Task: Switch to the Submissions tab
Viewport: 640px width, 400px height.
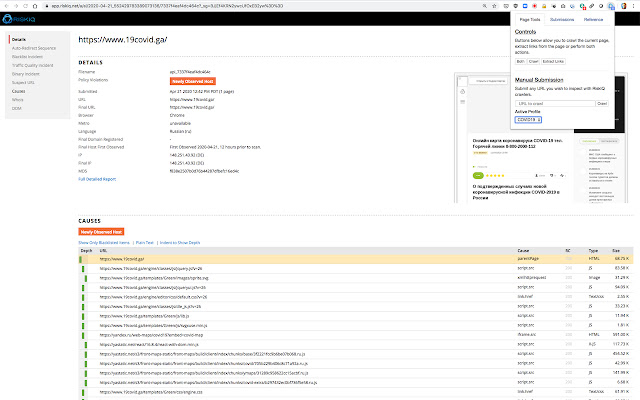Action: pos(562,19)
